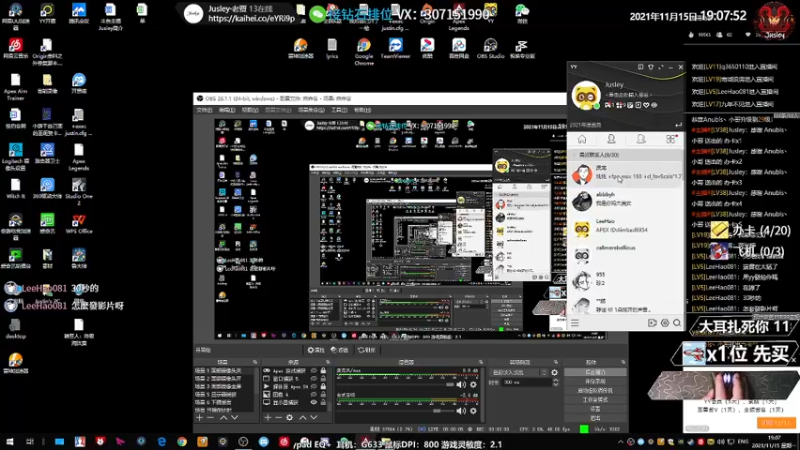This screenshot has height=450, width=800.
Task: Switch to YY apps grid tab
Action: pyautogui.click(x=670, y=139)
